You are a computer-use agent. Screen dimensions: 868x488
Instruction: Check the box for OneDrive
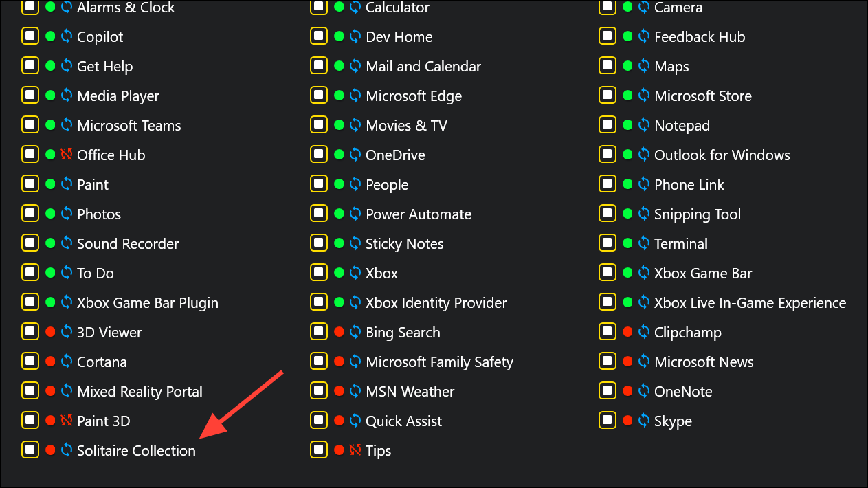(x=319, y=155)
